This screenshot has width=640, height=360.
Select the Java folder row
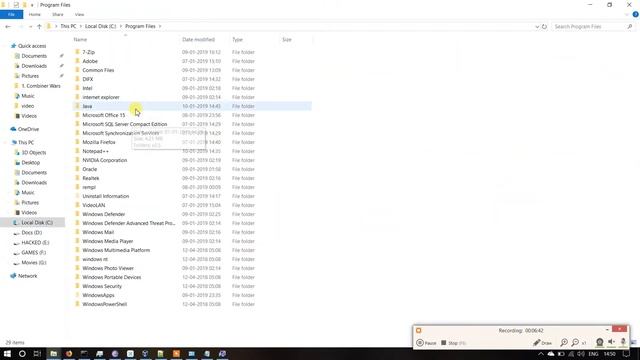pyautogui.click(x=192, y=106)
